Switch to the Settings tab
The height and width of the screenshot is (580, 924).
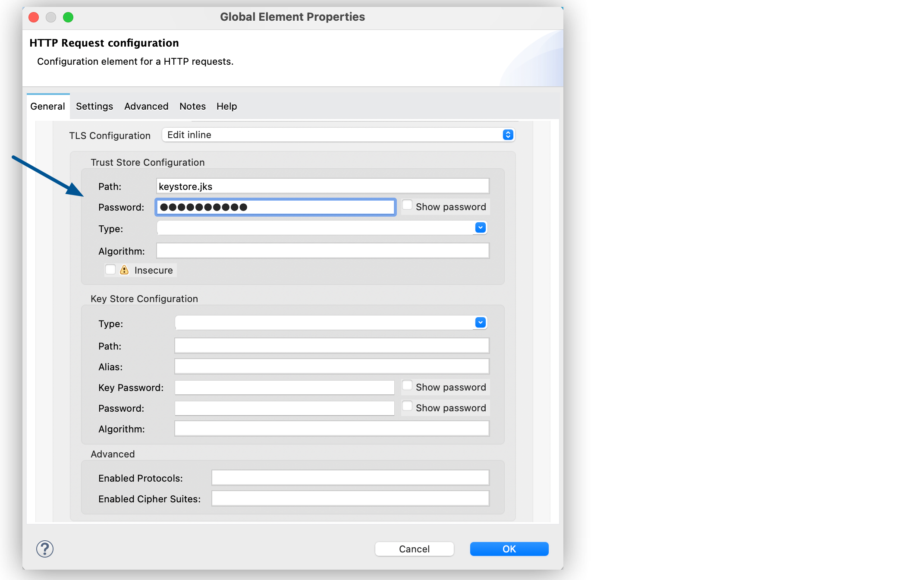pyautogui.click(x=94, y=106)
